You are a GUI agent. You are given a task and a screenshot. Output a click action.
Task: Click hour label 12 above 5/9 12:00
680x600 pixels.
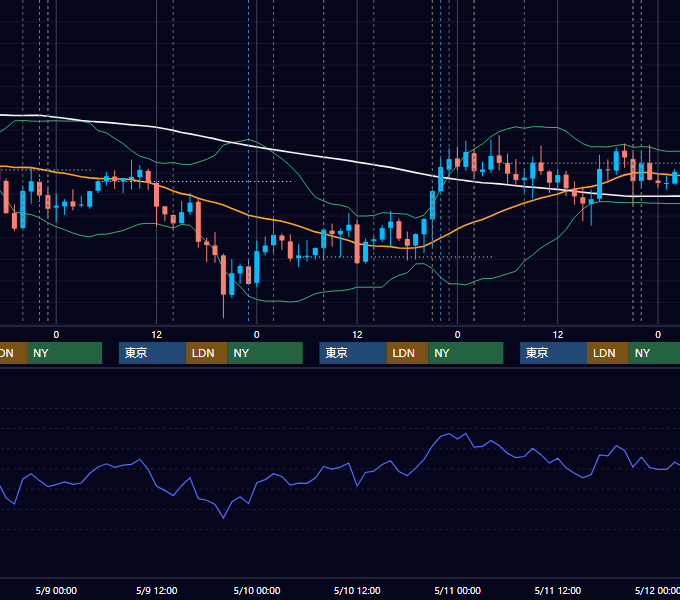[157, 335]
